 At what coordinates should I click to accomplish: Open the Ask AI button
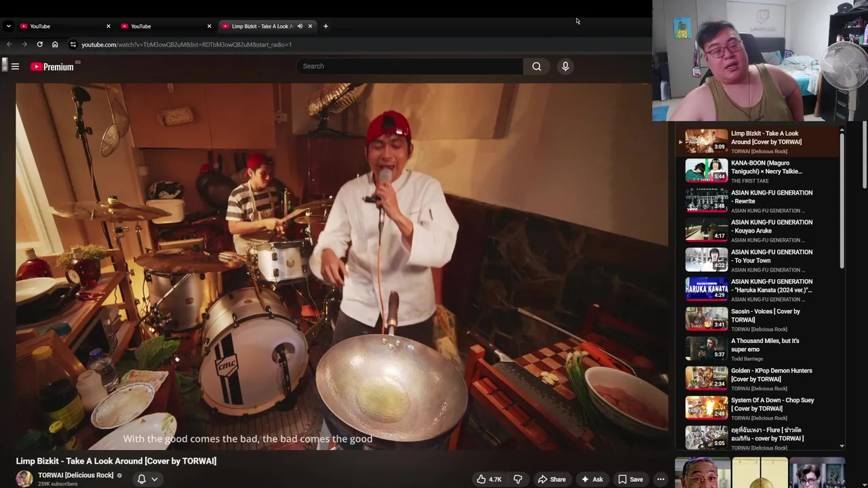(x=591, y=479)
